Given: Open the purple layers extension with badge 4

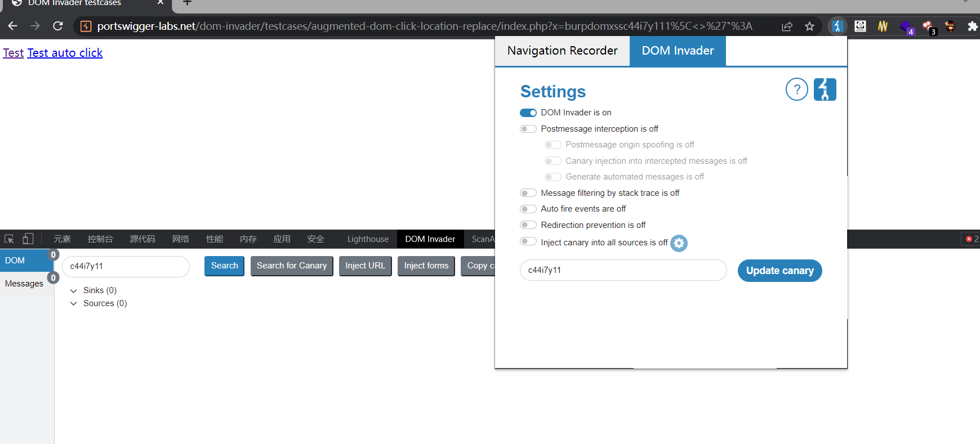Looking at the screenshot, I should click(906, 27).
